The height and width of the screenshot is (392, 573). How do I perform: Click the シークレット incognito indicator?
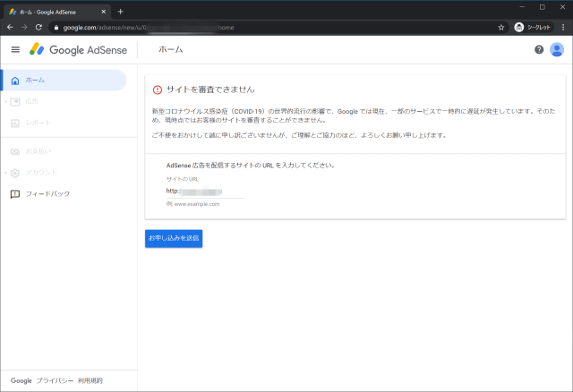[534, 28]
